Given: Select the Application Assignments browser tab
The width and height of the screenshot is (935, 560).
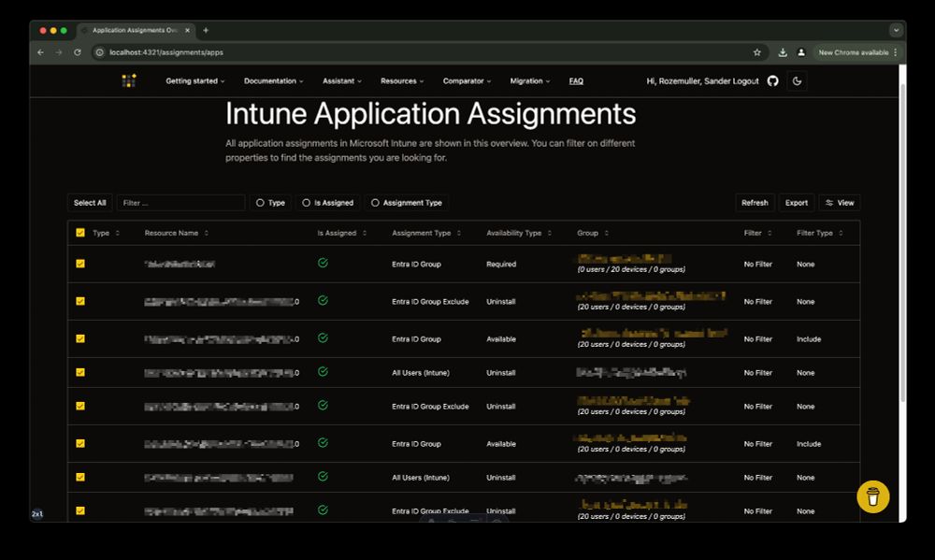Looking at the screenshot, I should 136,31.
